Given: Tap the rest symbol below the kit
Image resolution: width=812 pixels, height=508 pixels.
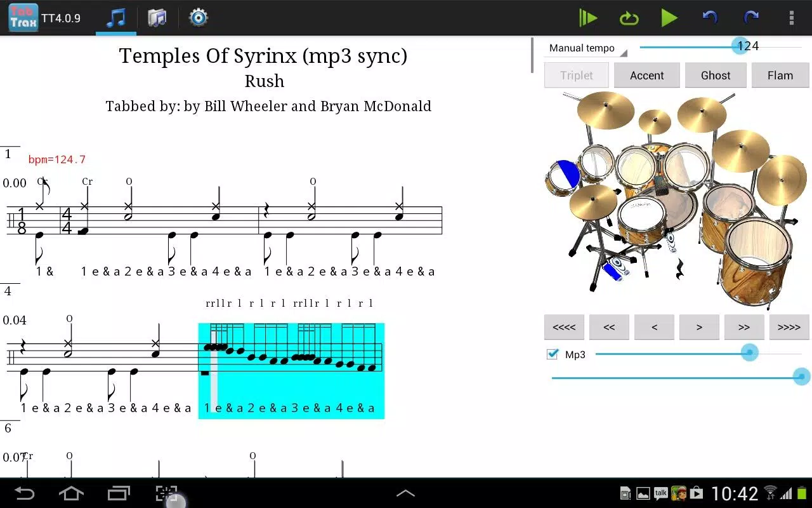Looking at the screenshot, I should (680, 269).
